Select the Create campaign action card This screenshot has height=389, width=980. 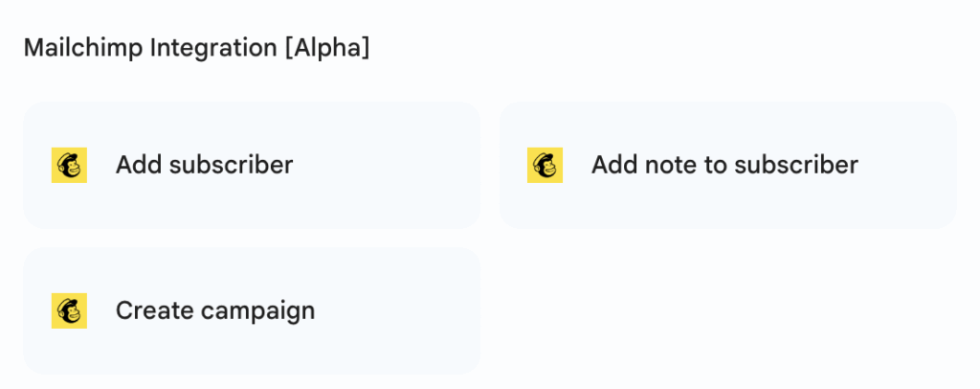[x=251, y=310]
